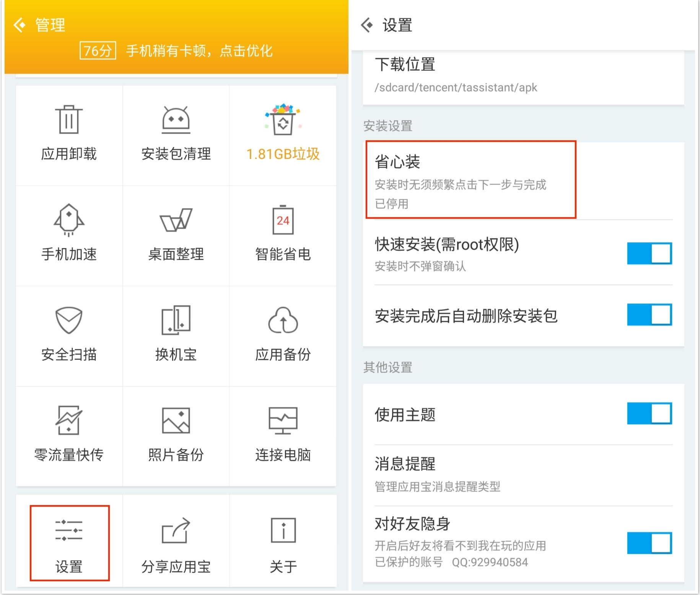Open the 安全扫描 shield icon
700x595 pixels.
click(69, 320)
